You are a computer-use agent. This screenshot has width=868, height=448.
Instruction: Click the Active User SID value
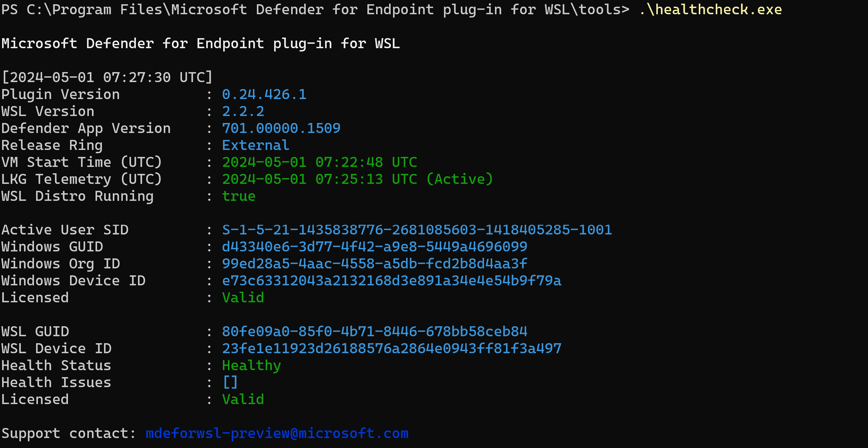point(417,230)
